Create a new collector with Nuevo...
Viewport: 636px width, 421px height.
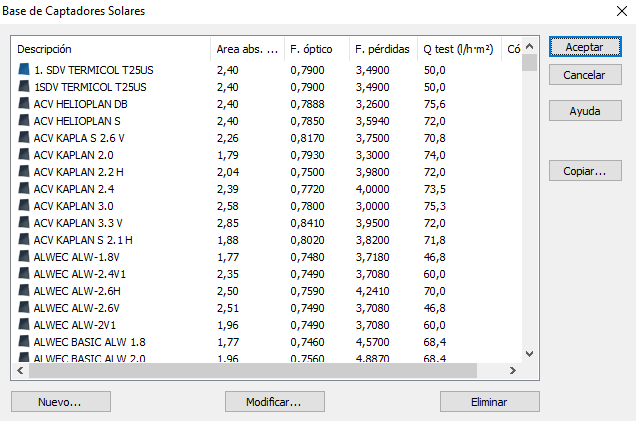pyautogui.click(x=61, y=402)
